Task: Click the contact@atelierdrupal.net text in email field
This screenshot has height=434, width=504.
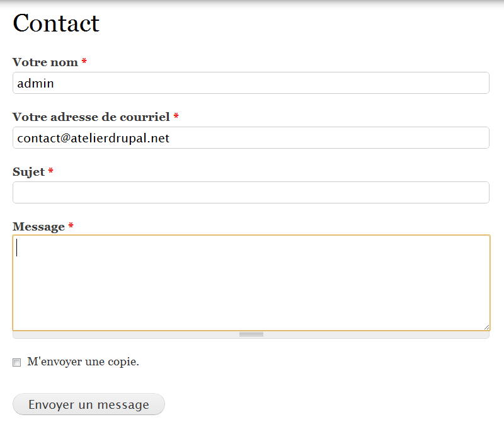Action: [93, 138]
